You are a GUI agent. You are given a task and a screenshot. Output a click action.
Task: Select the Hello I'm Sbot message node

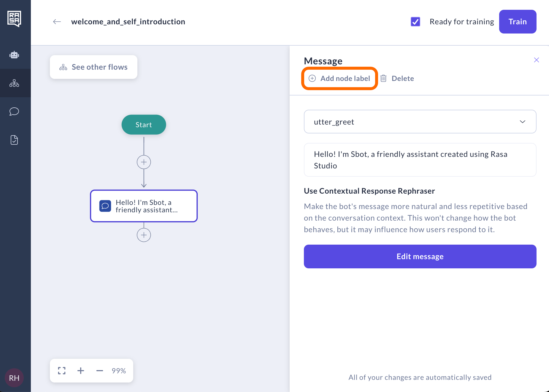(x=144, y=206)
